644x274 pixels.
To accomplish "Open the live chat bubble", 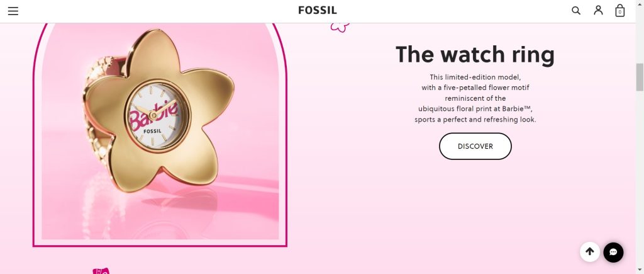I will tap(613, 252).
